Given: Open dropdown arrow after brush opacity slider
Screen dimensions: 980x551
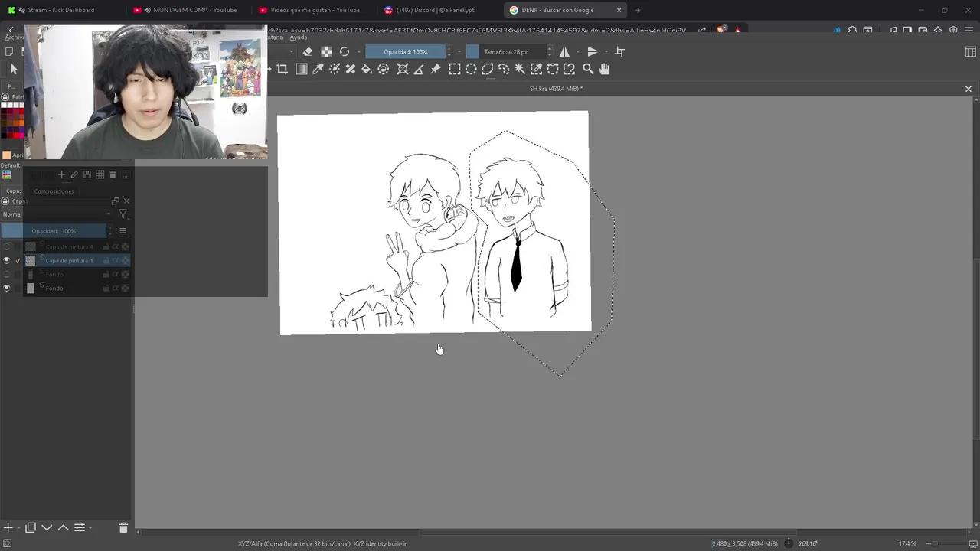Looking at the screenshot, I should [459, 52].
